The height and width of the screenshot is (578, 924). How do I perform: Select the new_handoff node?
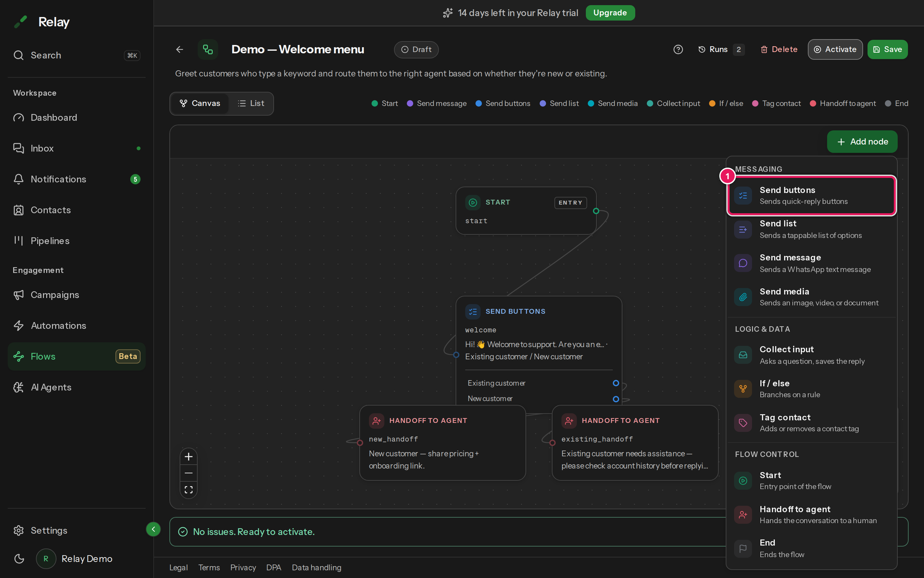tap(442, 443)
